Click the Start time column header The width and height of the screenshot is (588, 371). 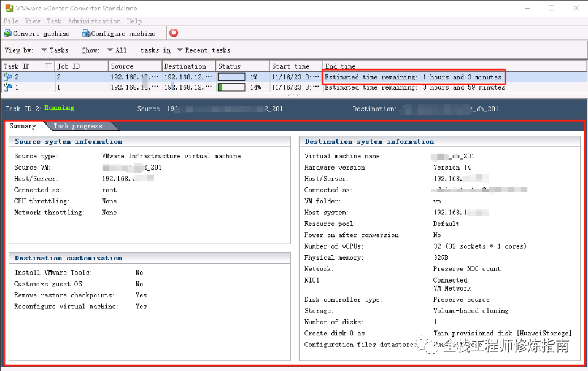pyautogui.click(x=290, y=66)
